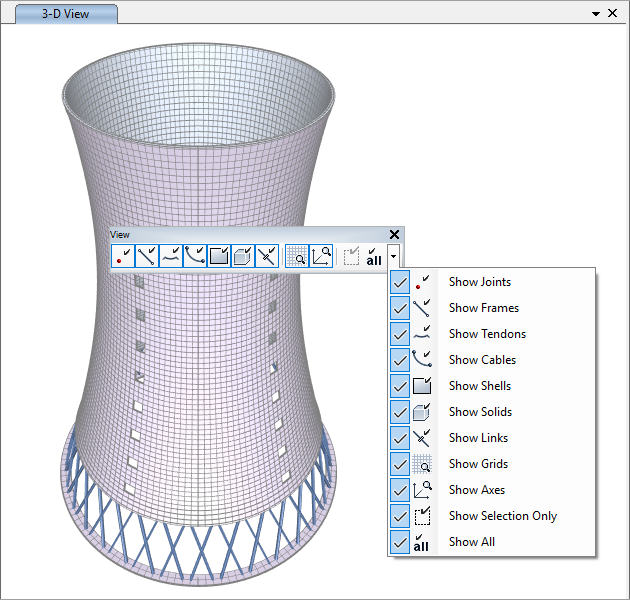Select Show Shells menu label

(480, 386)
